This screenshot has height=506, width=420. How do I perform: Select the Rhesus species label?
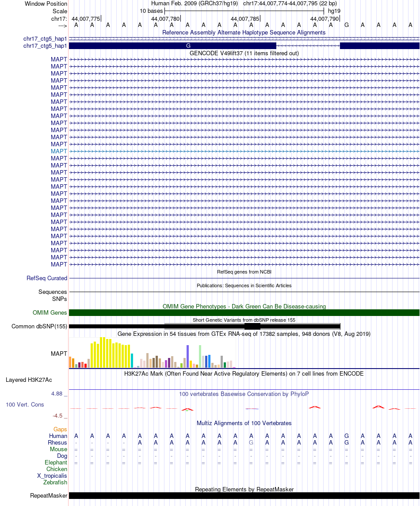[57, 443]
